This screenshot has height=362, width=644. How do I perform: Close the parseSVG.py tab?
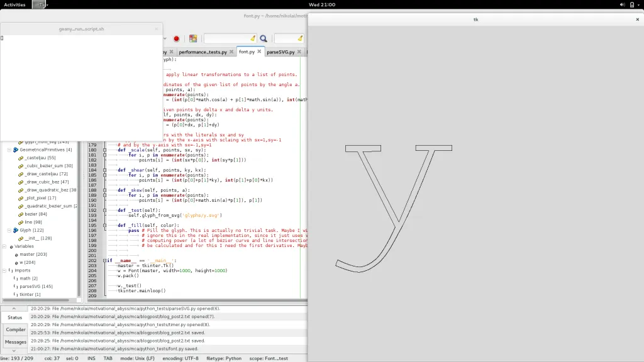(x=299, y=52)
